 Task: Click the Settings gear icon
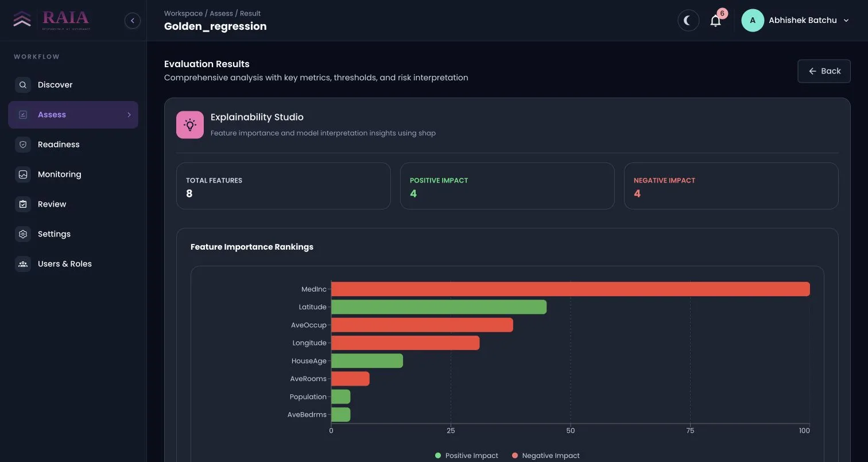23,234
